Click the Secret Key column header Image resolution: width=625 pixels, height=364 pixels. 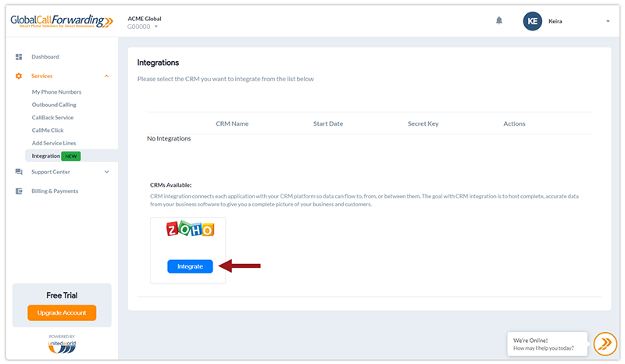click(x=423, y=123)
